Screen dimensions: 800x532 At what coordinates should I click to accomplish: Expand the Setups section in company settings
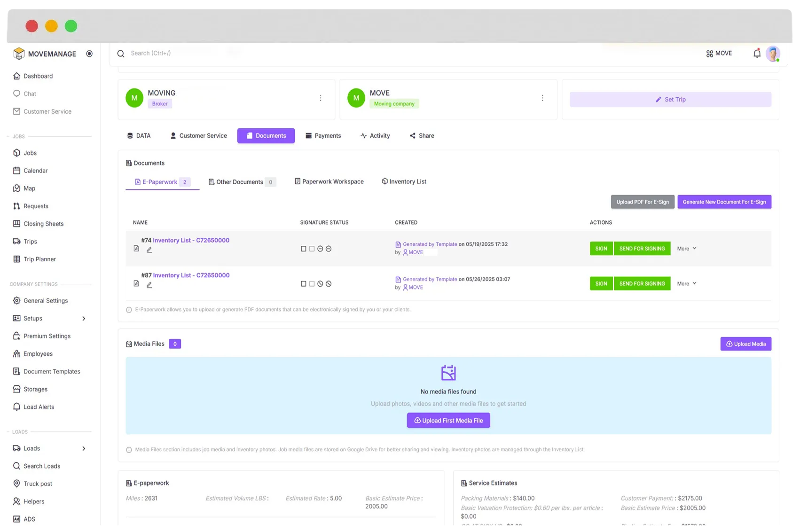point(84,318)
